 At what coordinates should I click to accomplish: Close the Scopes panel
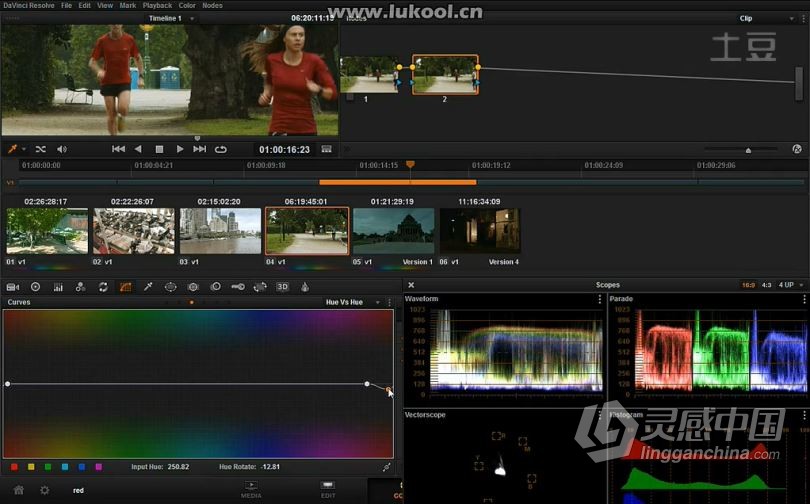(x=411, y=285)
